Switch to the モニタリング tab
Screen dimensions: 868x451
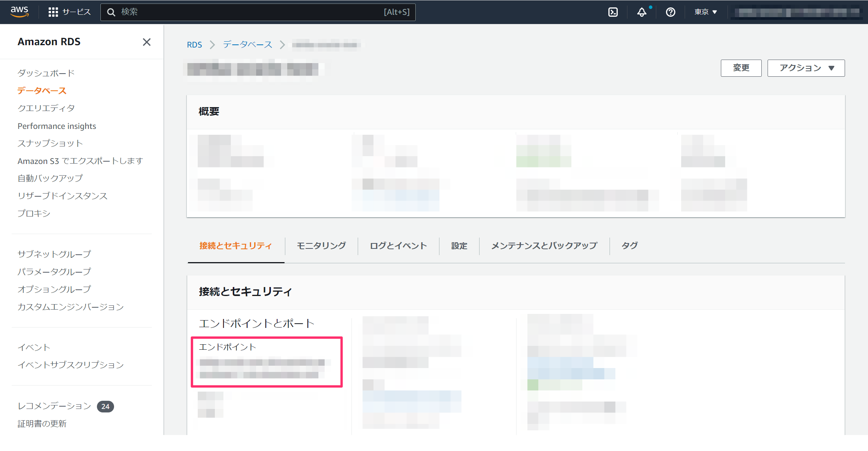pyautogui.click(x=321, y=246)
